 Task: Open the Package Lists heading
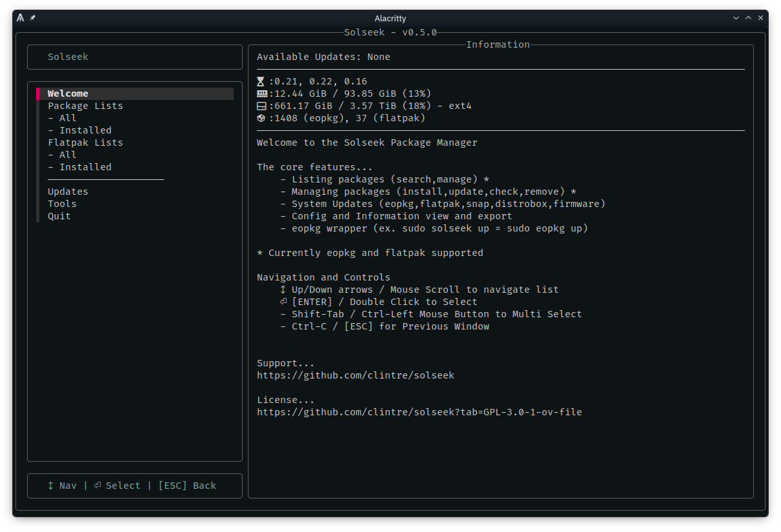85,106
